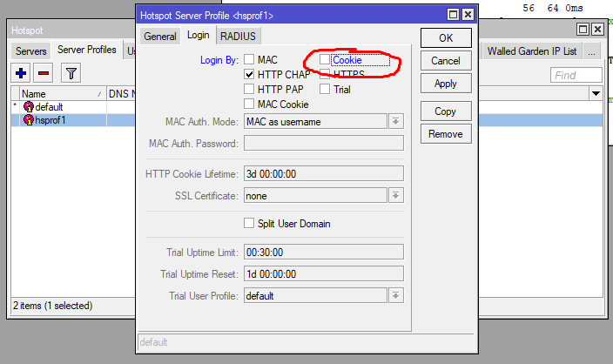Expand the MAC Auth. Mode dropdown
The width and height of the screenshot is (613, 364).
point(395,122)
